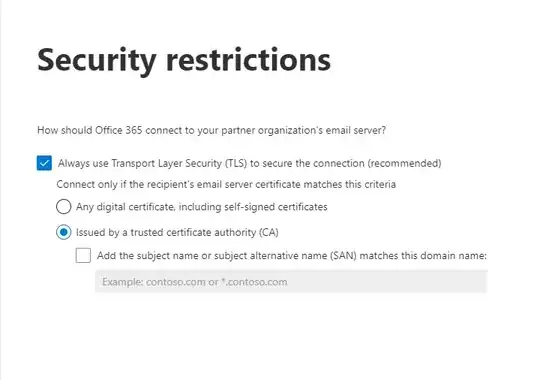Click the 'How should Office 365 connect' question text
540x380 pixels.
[211, 130]
